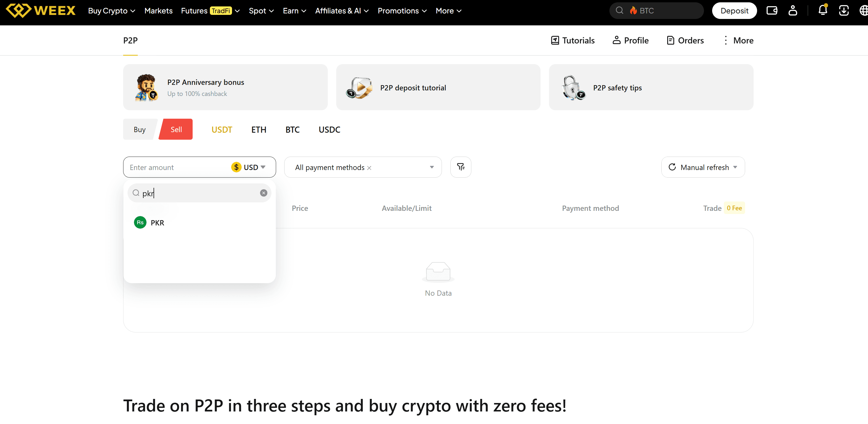Screen dimensions: 868x424
Task: Click the 0 Fee badge
Action: pyautogui.click(x=734, y=208)
